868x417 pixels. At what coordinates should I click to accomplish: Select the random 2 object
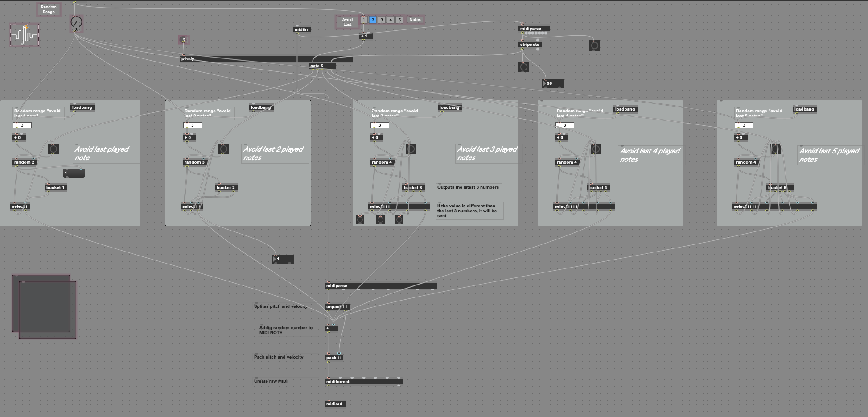[x=25, y=162]
